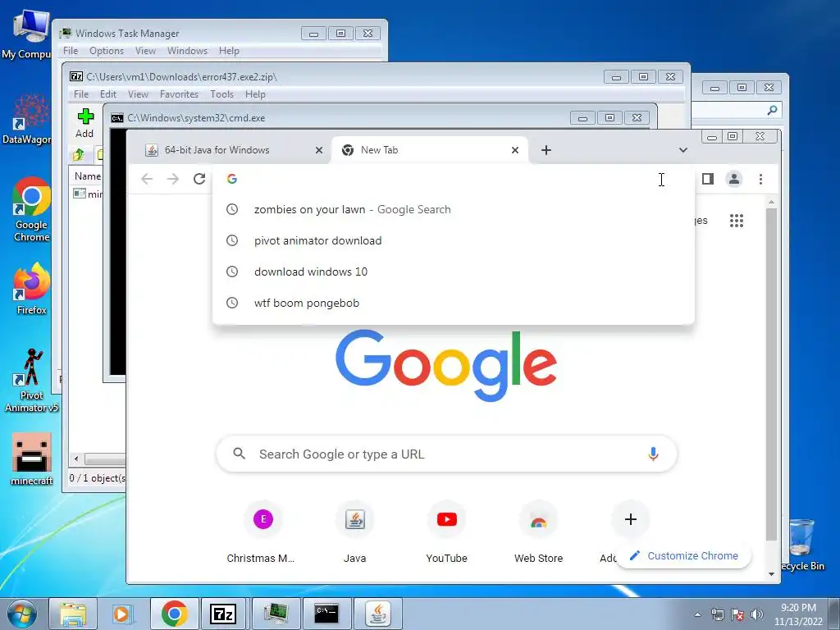
Task: Go back in Chrome
Action: click(147, 179)
